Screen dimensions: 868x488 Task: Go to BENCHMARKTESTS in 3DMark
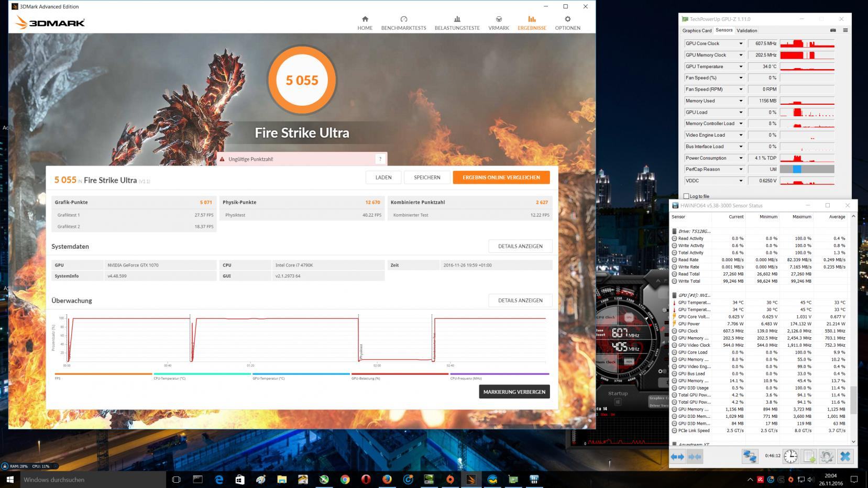pyautogui.click(x=403, y=23)
